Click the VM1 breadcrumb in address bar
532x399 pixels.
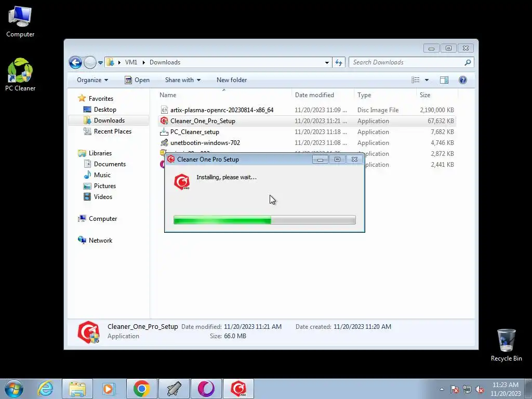[x=131, y=62]
